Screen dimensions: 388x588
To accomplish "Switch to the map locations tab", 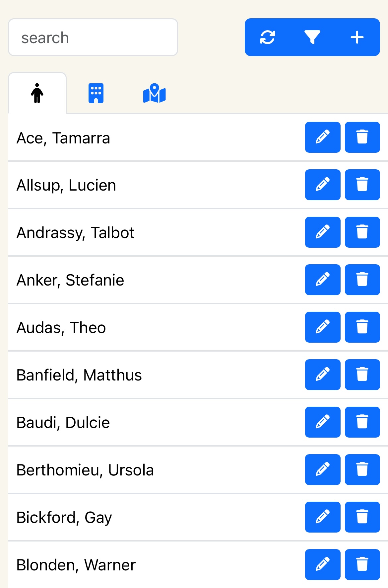I will (154, 93).
